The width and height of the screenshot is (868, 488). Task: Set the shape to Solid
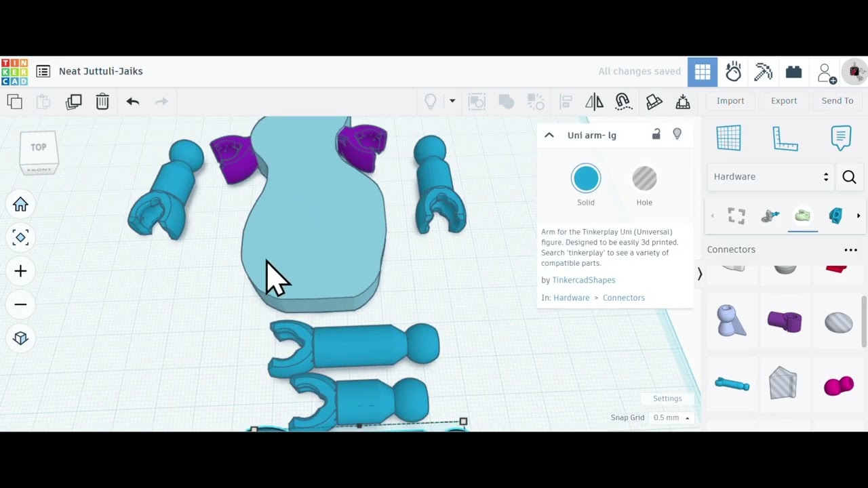pyautogui.click(x=586, y=179)
